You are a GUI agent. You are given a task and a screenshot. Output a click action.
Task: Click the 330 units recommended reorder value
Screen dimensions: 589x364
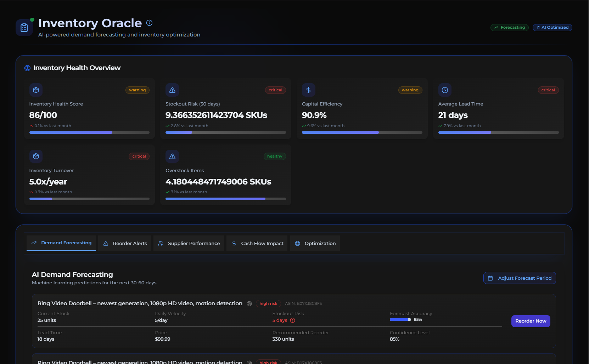tap(283, 339)
